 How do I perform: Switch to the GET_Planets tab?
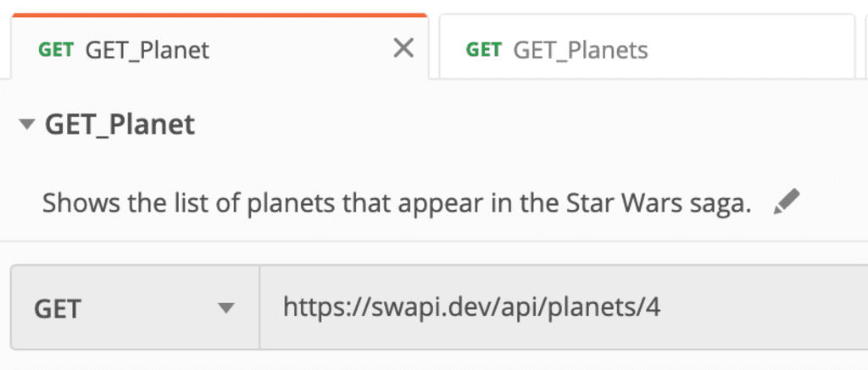(x=581, y=50)
